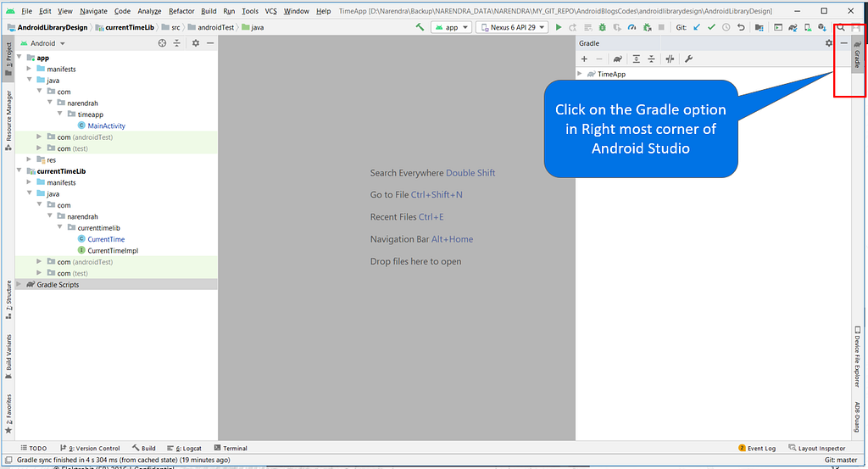Select MainActivity class in project tree
Screen dimensions: 868x469
[106, 126]
